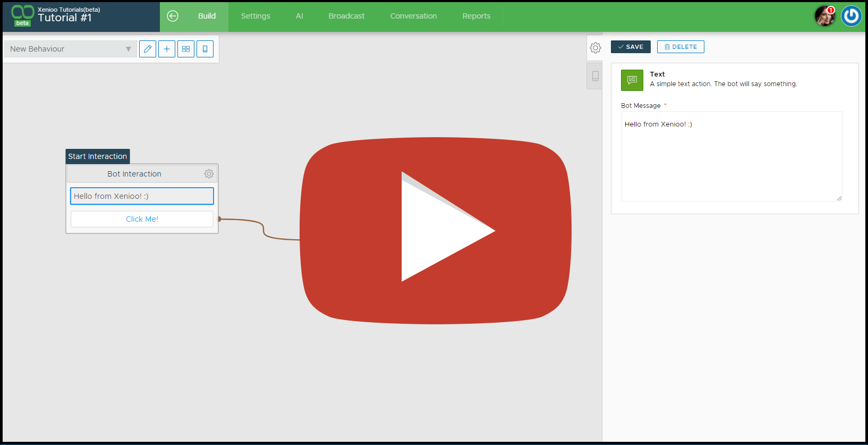Click the power logout icon
The height and width of the screenshot is (445, 868).
tap(852, 16)
